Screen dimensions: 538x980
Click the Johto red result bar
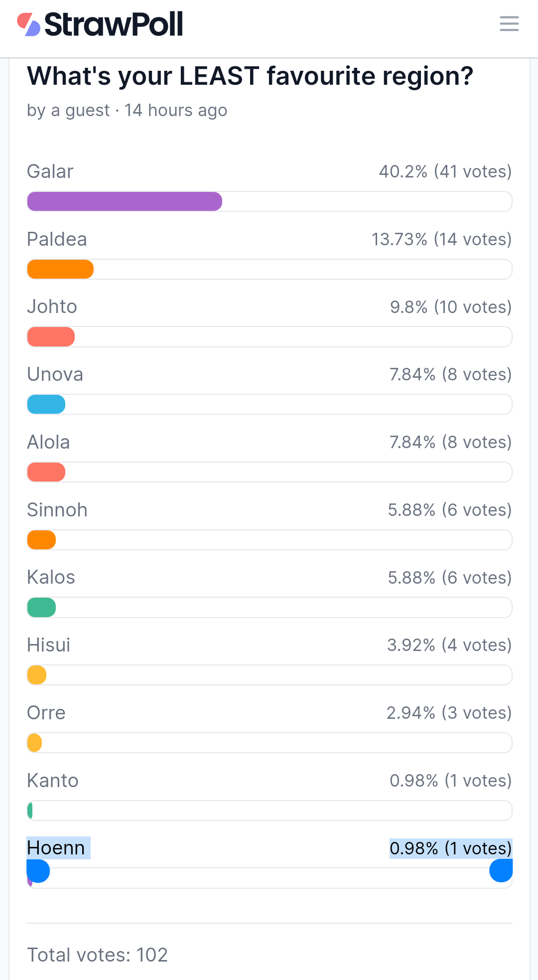(x=51, y=337)
